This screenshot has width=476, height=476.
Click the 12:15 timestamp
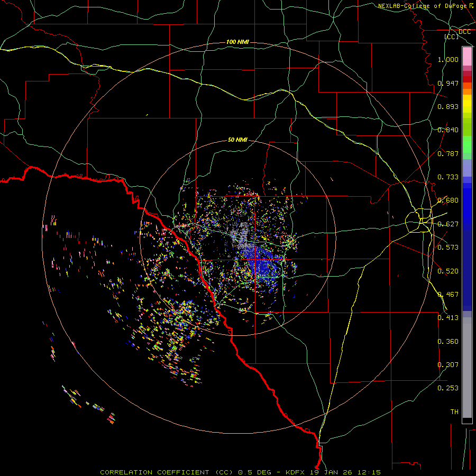(x=369, y=472)
